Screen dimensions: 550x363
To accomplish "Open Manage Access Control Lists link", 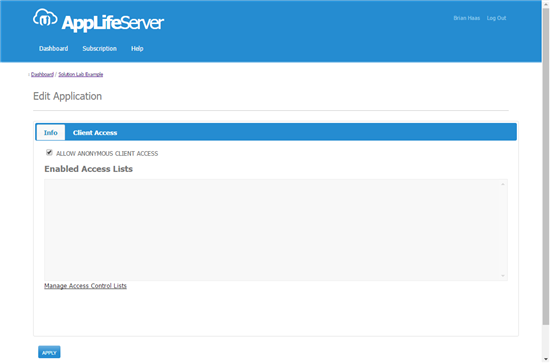I will coord(85,286).
